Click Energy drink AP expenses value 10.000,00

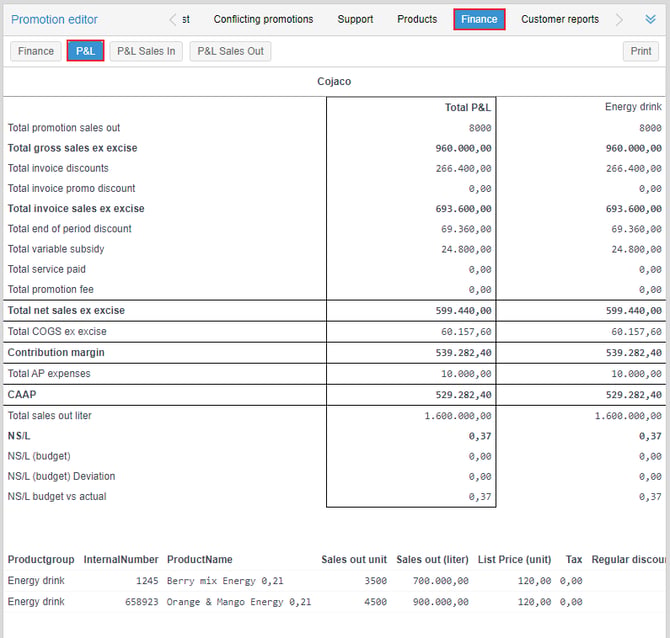pyautogui.click(x=636, y=374)
